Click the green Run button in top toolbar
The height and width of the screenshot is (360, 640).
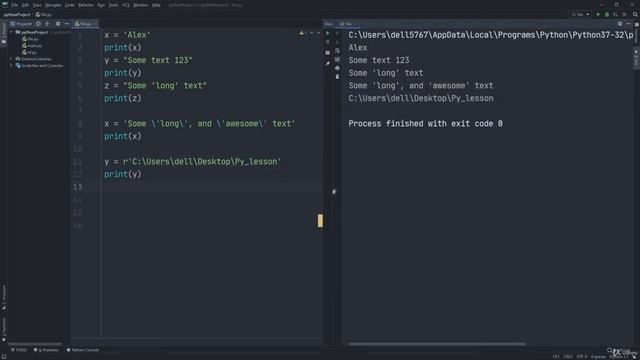click(598, 14)
